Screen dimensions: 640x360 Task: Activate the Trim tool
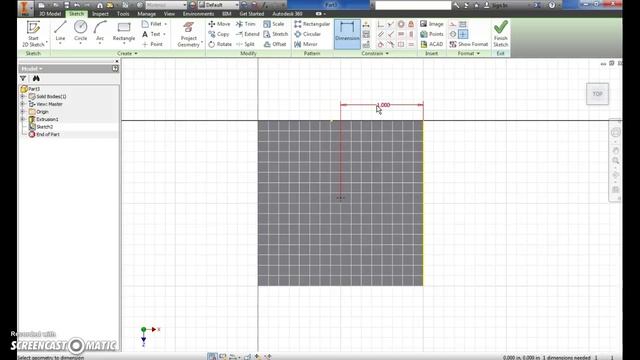click(246, 24)
